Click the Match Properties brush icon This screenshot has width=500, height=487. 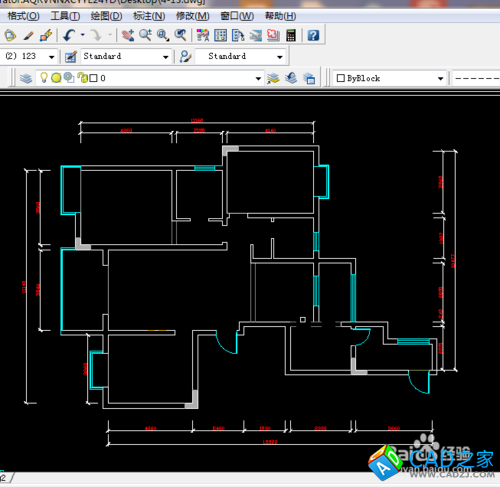[x=28, y=35]
